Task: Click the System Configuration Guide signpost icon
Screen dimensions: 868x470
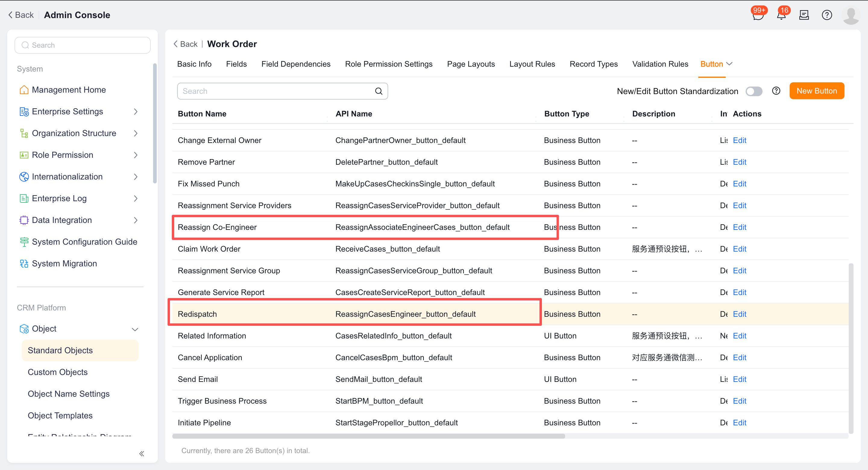Action: point(24,242)
